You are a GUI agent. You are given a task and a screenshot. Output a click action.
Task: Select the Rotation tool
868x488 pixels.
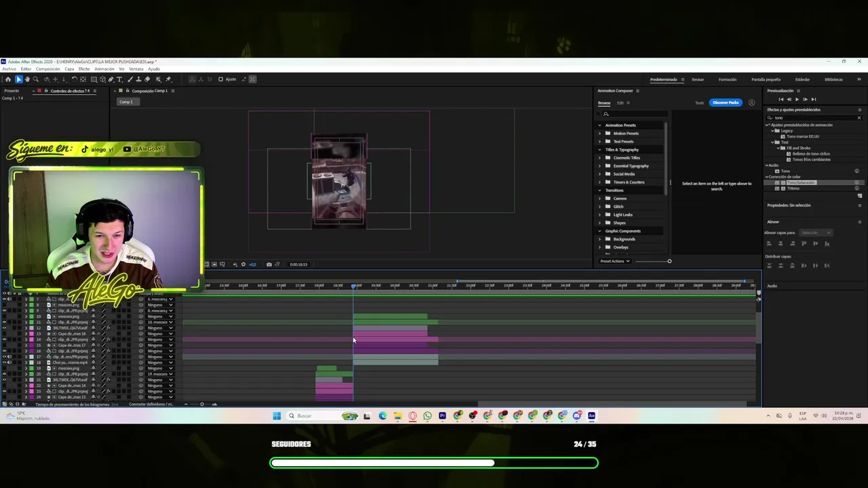(74, 79)
